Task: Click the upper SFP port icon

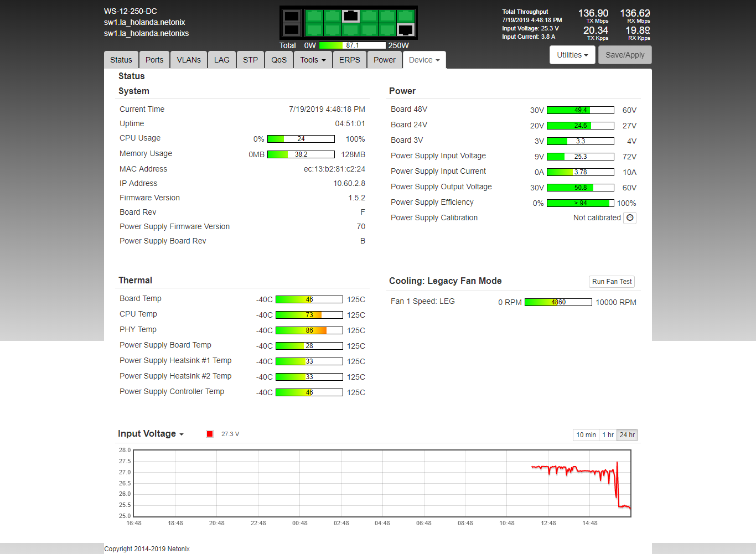Action: point(292,16)
